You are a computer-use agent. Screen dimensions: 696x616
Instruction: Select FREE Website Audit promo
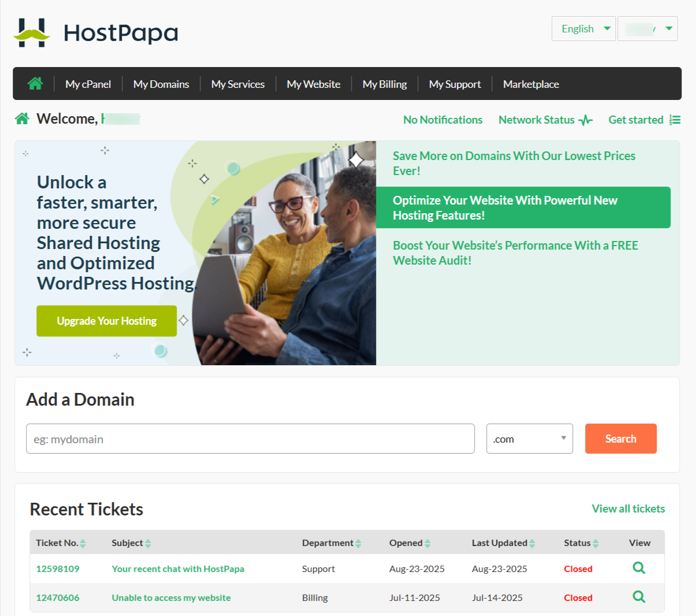pos(515,253)
